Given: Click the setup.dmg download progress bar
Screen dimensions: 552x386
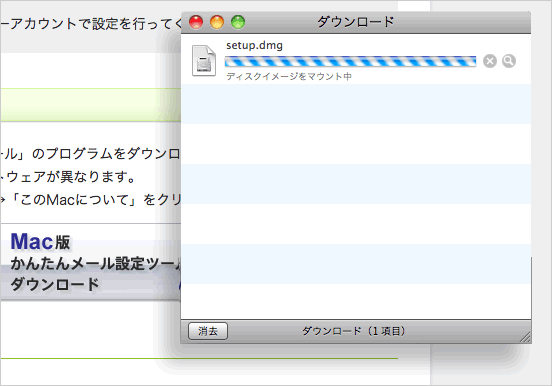Looking at the screenshot, I should pos(350,61).
